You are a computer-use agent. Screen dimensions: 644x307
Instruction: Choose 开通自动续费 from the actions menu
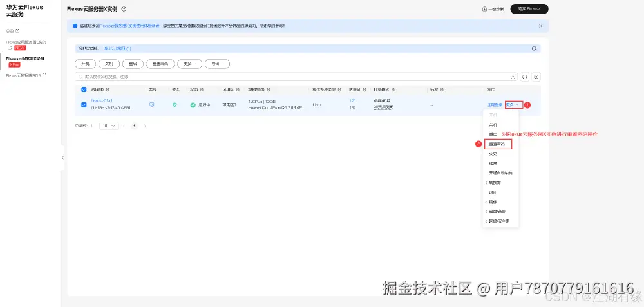point(500,172)
